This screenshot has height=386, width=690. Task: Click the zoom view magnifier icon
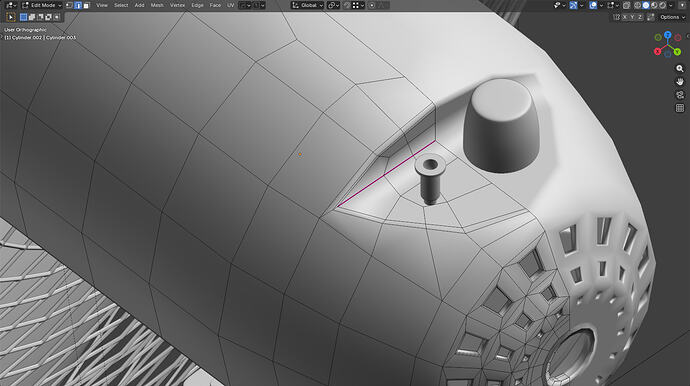point(680,69)
